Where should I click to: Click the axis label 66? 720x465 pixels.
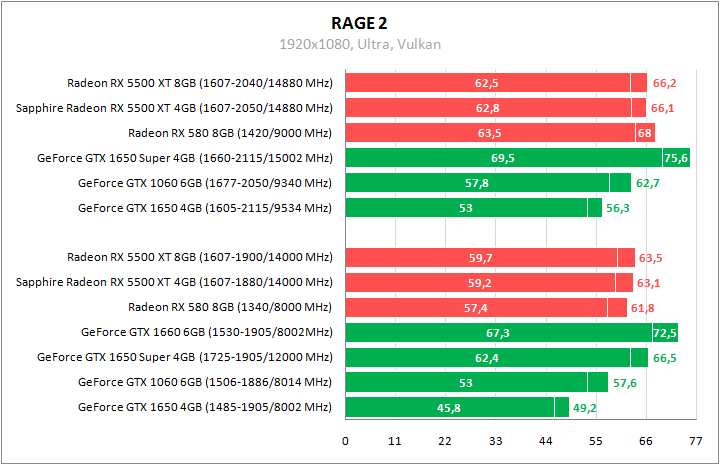pos(646,441)
